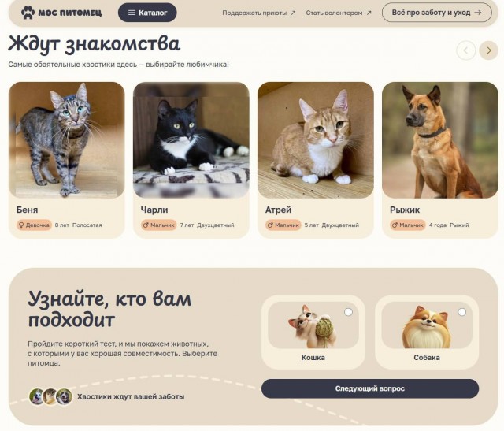
Task: Click the arrow icon next to Поддержать приюты
Action: pos(293,13)
